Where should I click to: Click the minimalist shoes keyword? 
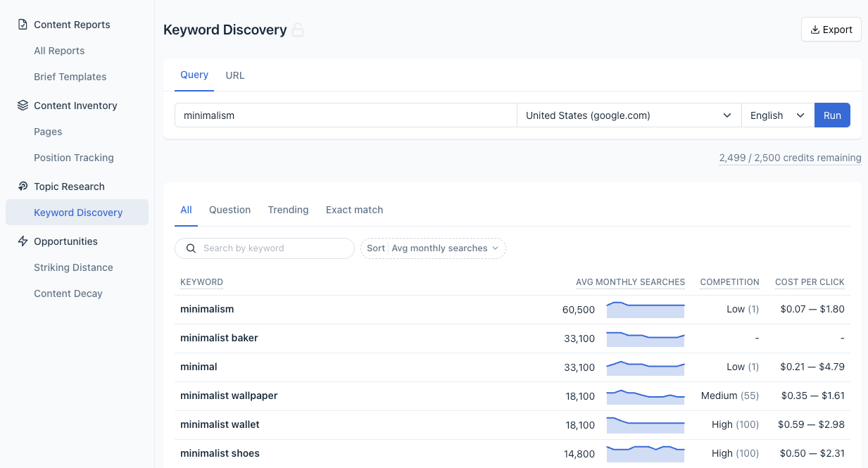(220, 453)
